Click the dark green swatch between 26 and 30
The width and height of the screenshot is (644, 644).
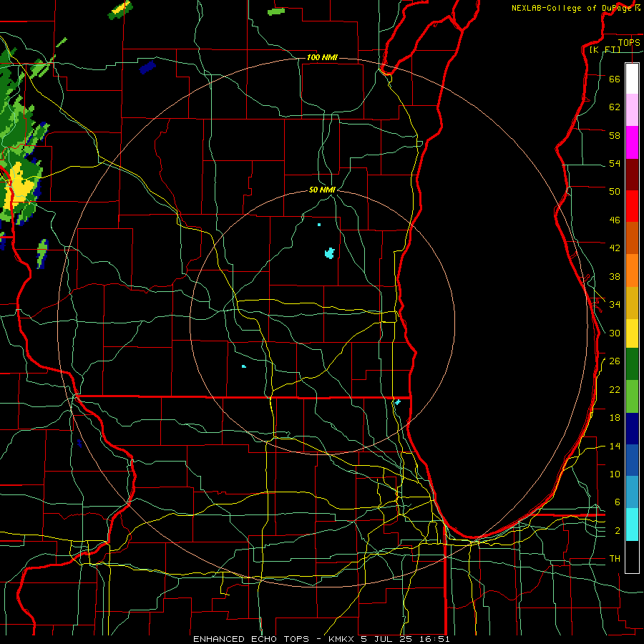tap(632, 364)
